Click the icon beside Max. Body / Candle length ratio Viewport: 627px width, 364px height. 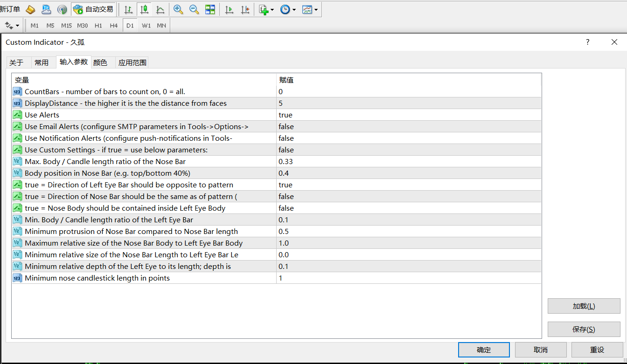[17, 161]
